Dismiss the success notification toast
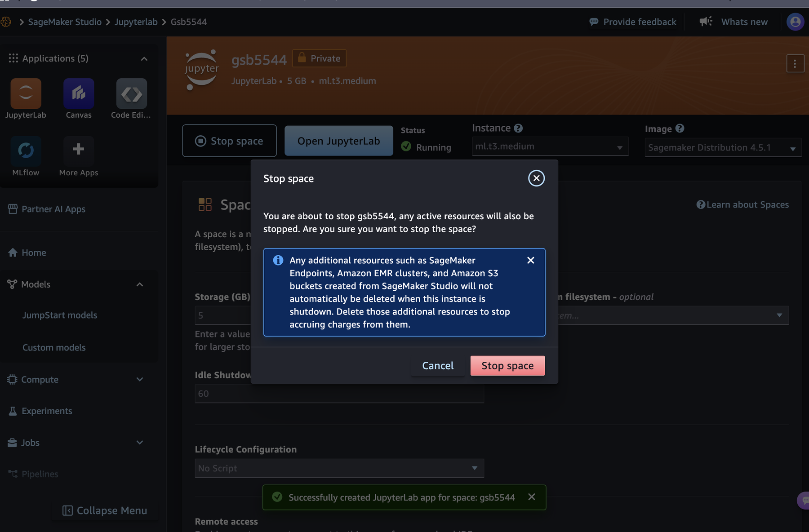The height and width of the screenshot is (532, 809). [x=532, y=497]
